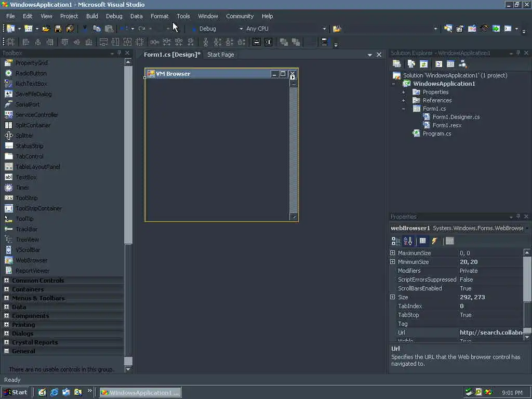Click the Command Window toolbar icon

click(x=508, y=29)
